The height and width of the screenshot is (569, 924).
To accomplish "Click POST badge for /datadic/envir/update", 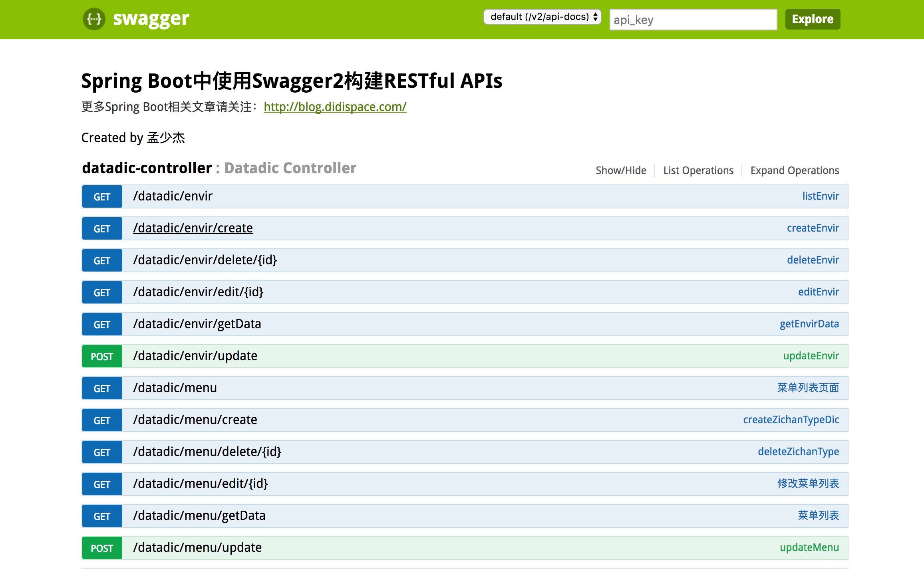I will 102,356.
